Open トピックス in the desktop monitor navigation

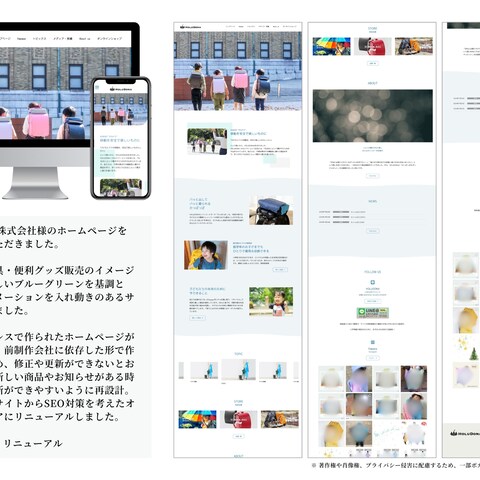39,39
